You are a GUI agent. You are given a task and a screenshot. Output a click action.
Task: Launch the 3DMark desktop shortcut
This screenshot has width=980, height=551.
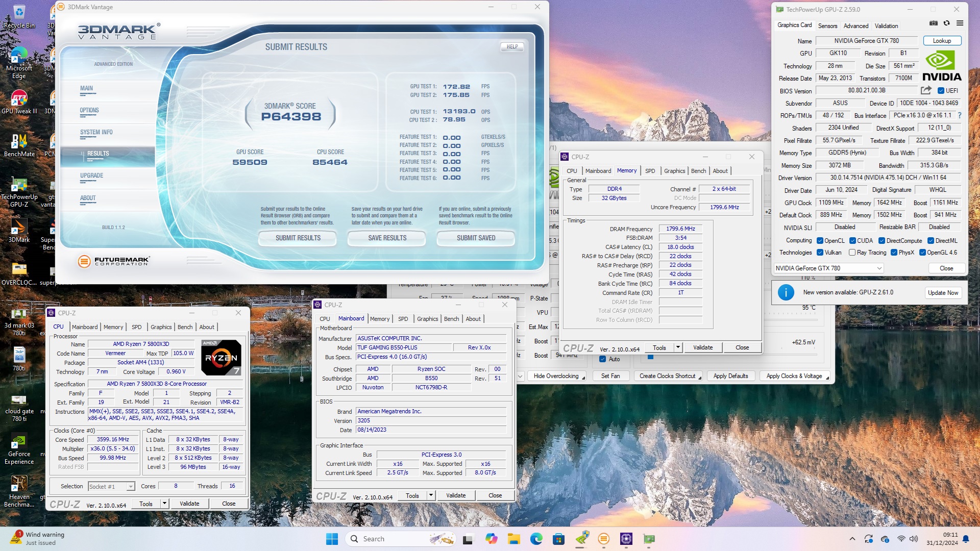[x=19, y=231]
